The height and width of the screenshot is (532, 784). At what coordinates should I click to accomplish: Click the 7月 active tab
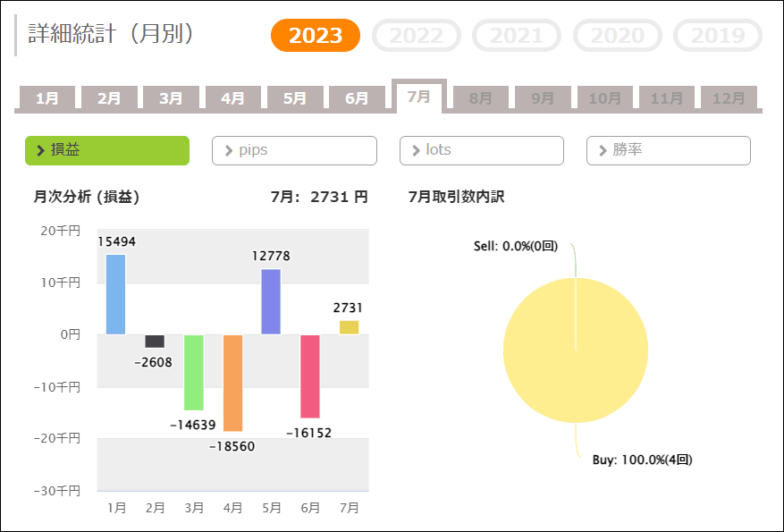(418, 96)
